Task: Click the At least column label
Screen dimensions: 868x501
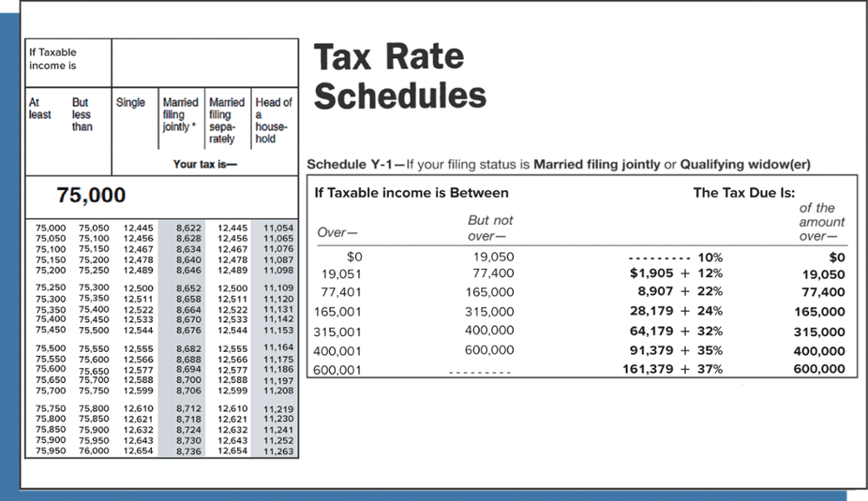Action: [x=40, y=108]
